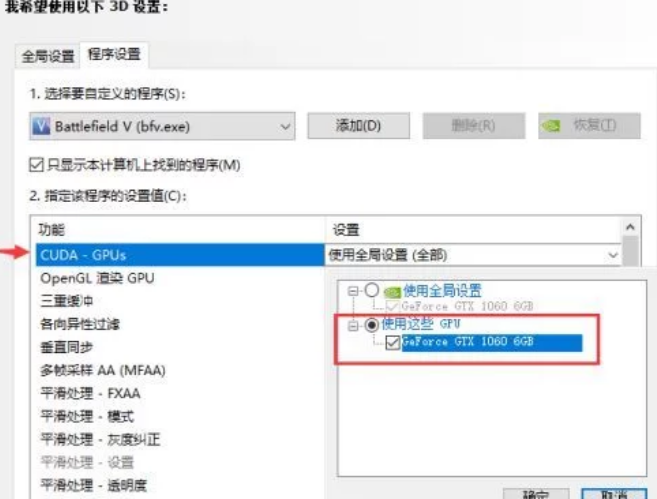Switch to the 全局设置 tab
657x499 pixels.
pos(48,56)
